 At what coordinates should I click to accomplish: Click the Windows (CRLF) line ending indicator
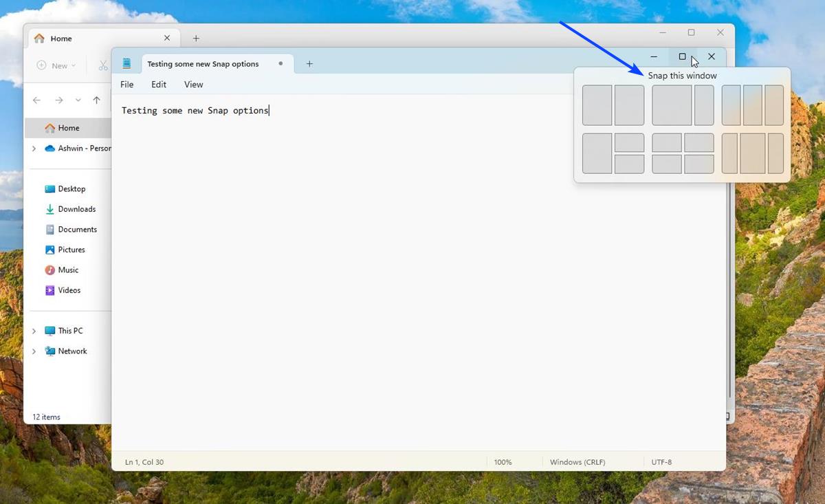[577, 462]
